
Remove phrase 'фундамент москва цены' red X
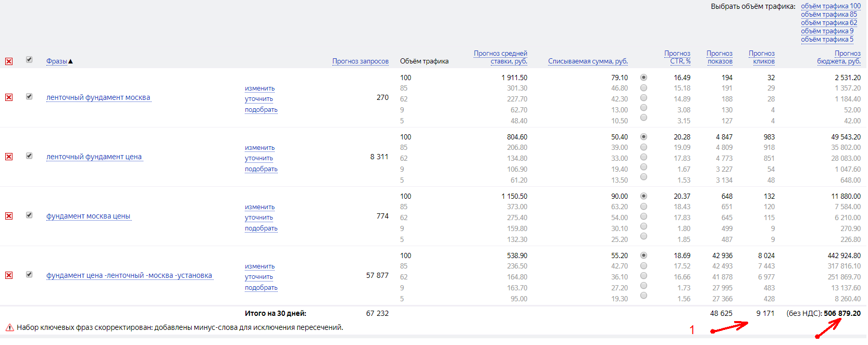pos(9,216)
